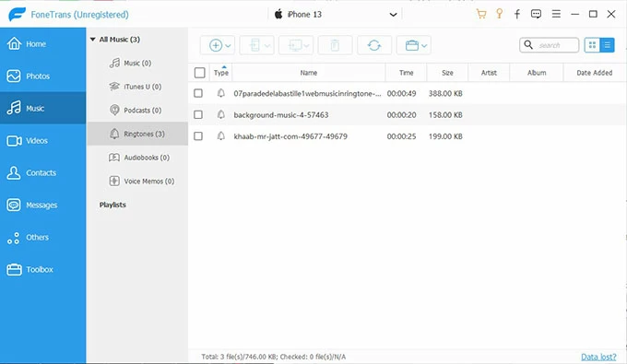Open the Facebook icon in title bar
The width and height of the screenshot is (627, 364).
pyautogui.click(x=517, y=14)
